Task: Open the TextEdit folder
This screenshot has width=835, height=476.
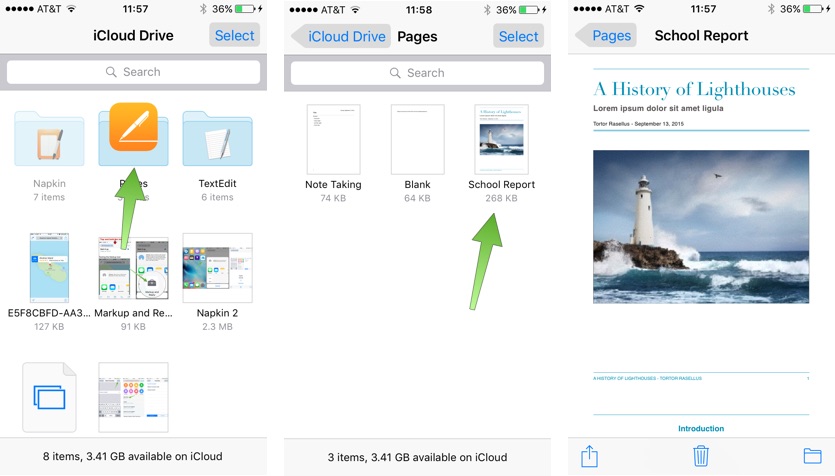Action: click(x=217, y=140)
